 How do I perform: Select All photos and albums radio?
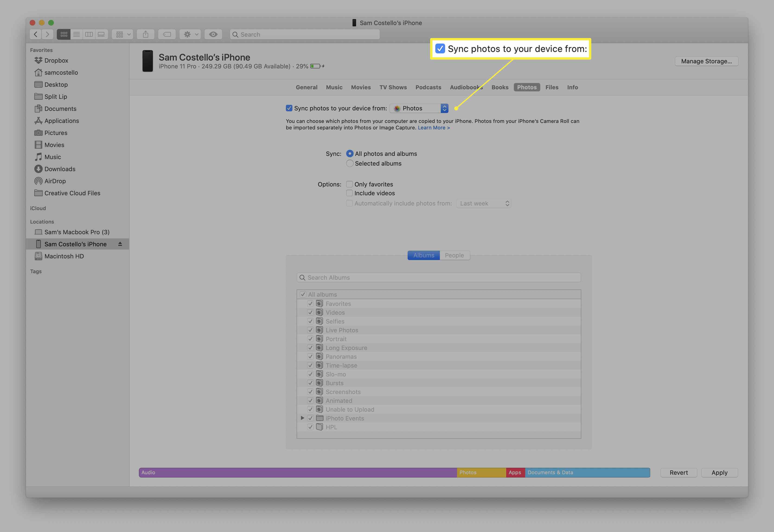[x=349, y=154]
